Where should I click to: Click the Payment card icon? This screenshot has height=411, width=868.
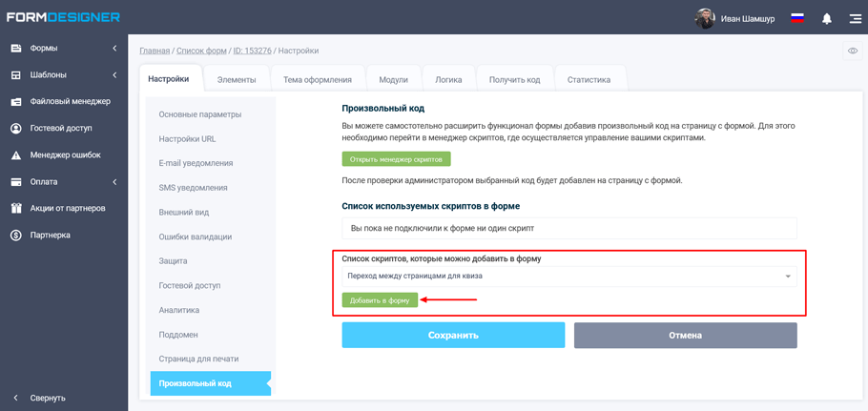point(16,181)
